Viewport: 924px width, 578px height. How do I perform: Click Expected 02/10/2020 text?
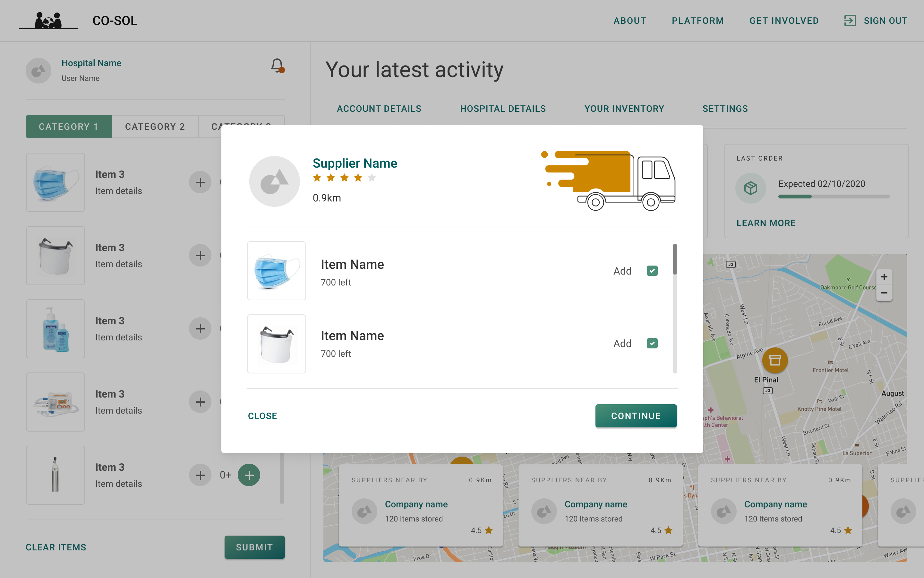coord(822,184)
